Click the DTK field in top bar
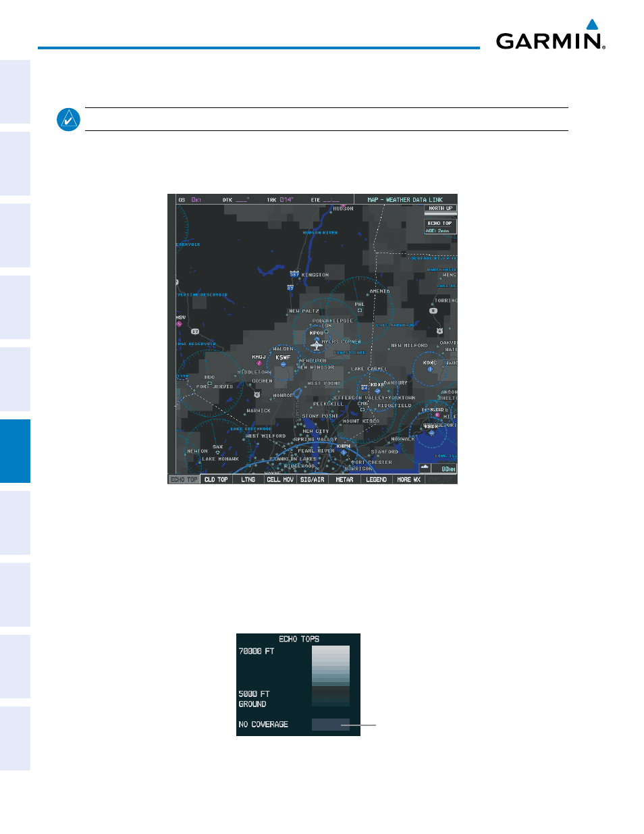 click(x=236, y=200)
